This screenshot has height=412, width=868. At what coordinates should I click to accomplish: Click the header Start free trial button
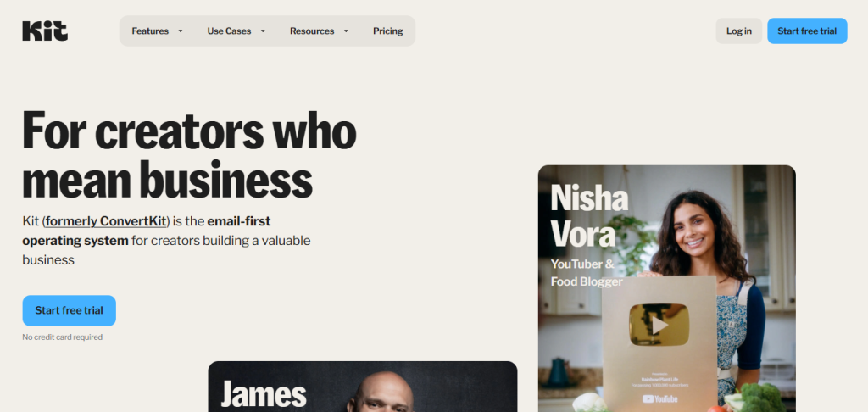(x=807, y=31)
